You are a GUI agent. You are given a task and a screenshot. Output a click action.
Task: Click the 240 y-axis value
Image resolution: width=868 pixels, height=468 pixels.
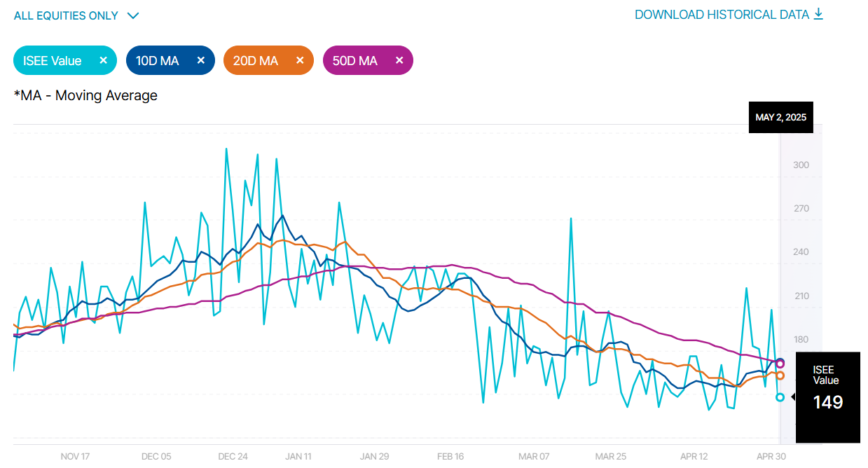pyautogui.click(x=801, y=252)
